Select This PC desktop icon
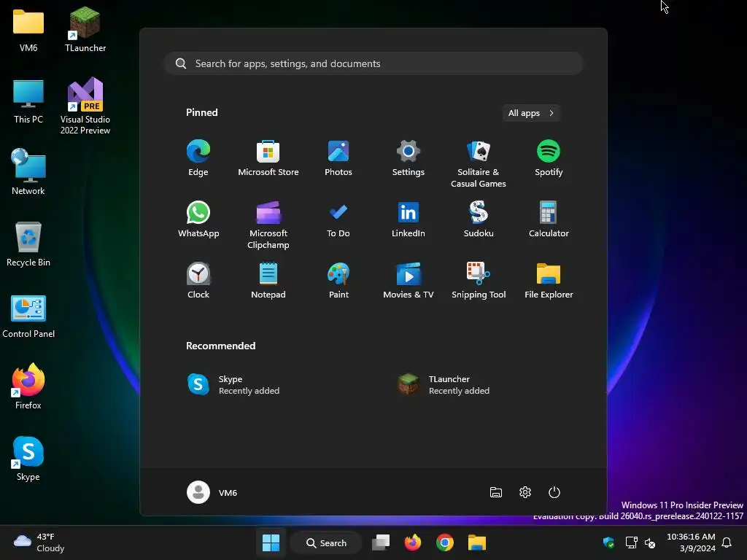The height and width of the screenshot is (560, 747). coord(28,101)
